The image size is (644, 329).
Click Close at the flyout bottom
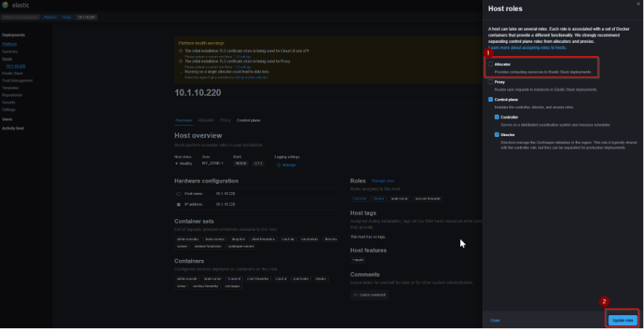495,320
